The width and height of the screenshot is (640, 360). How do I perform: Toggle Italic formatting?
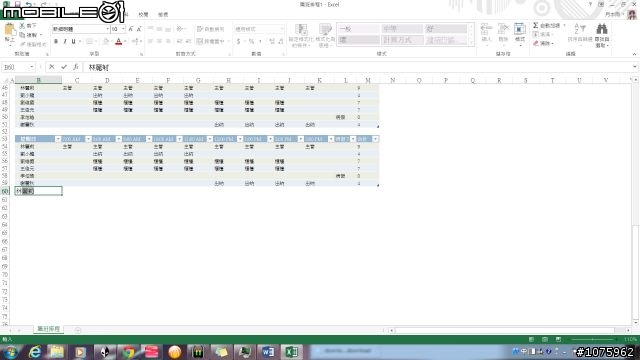point(65,41)
